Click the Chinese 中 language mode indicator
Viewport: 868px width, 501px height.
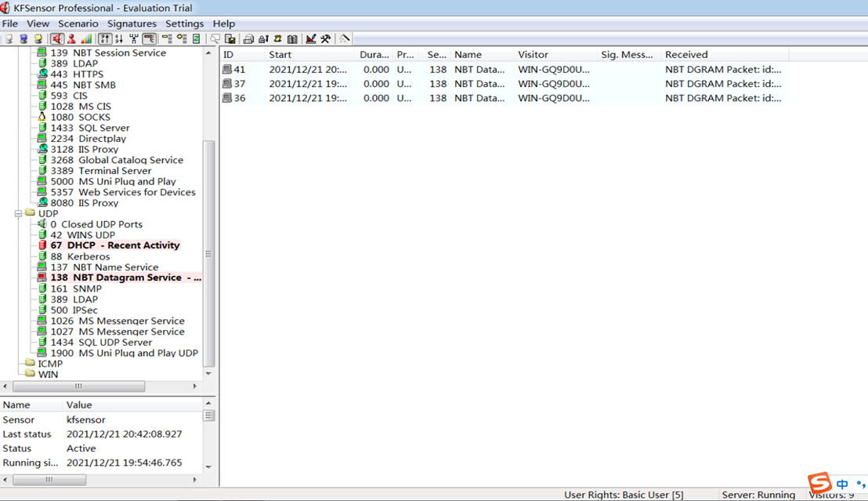tap(842, 484)
